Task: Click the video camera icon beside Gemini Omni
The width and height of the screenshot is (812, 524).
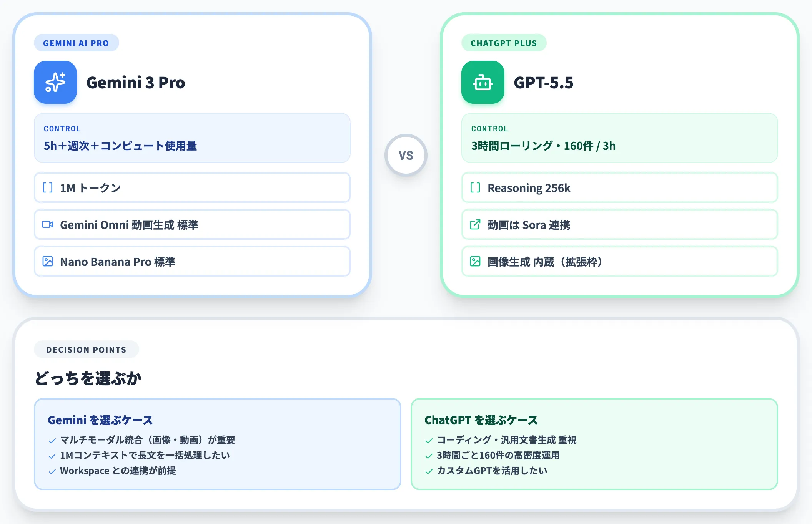Action: tap(48, 224)
